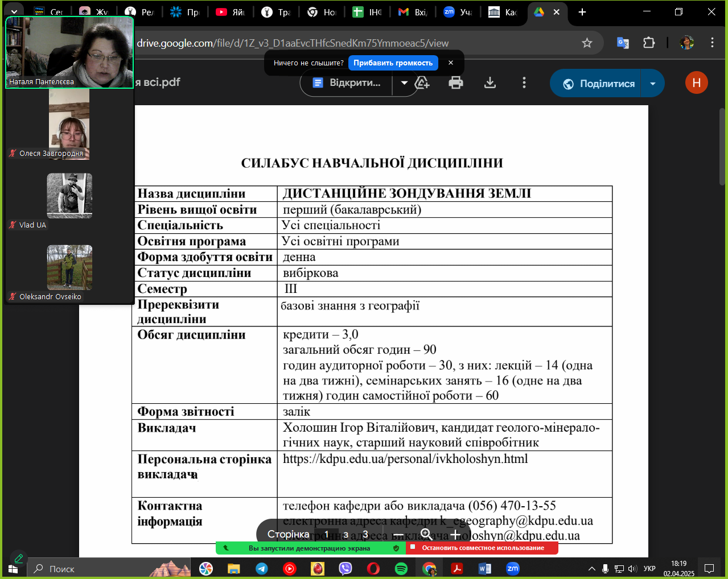Switch to the Gmail inbox tab
The height and width of the screenshot is (579, 728).
[412, 12]
